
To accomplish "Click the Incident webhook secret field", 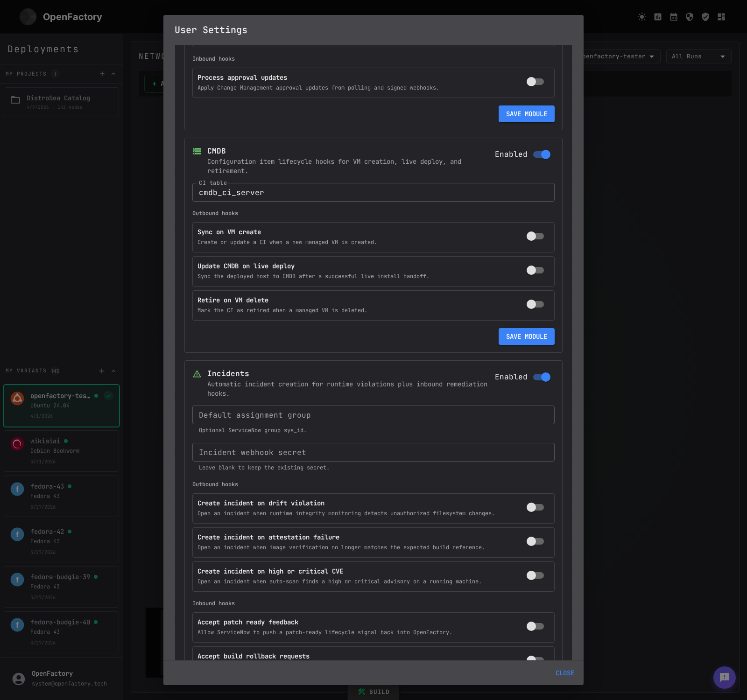I will (x=373, y=452).
